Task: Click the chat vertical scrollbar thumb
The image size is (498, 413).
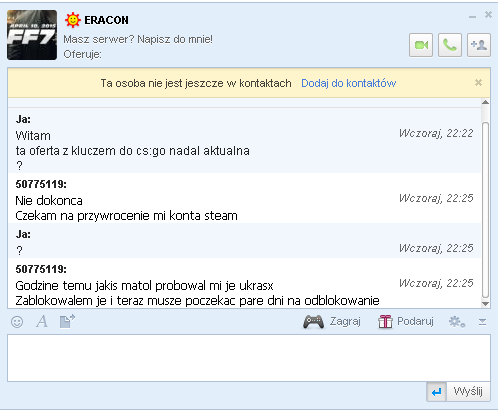Action: click(x=486, y=209)
